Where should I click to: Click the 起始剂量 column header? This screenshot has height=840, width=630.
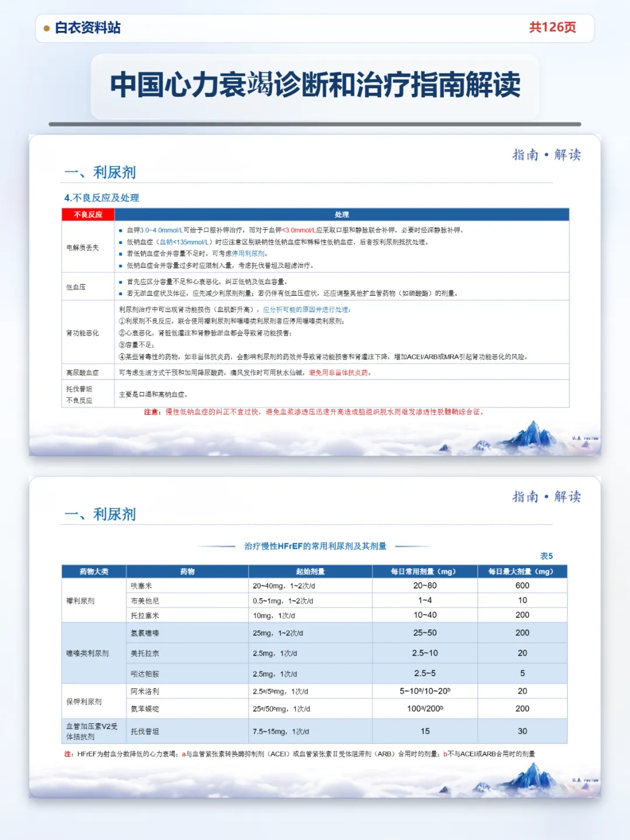310,571
